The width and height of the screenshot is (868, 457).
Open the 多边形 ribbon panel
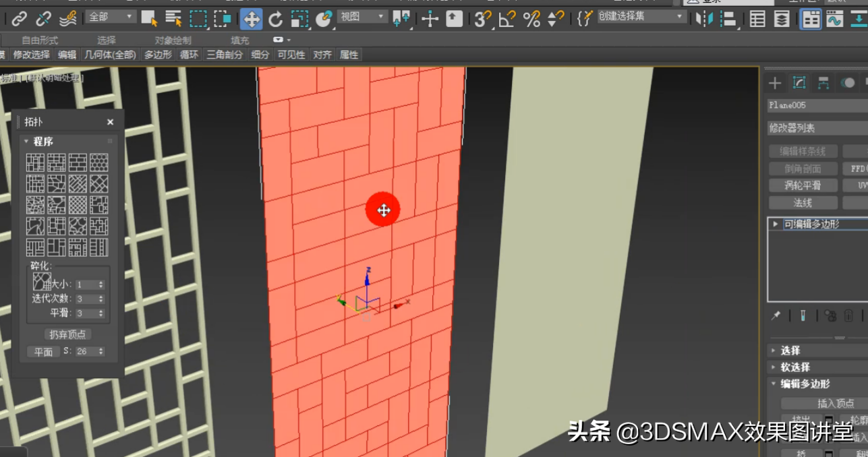click(158, 55)
